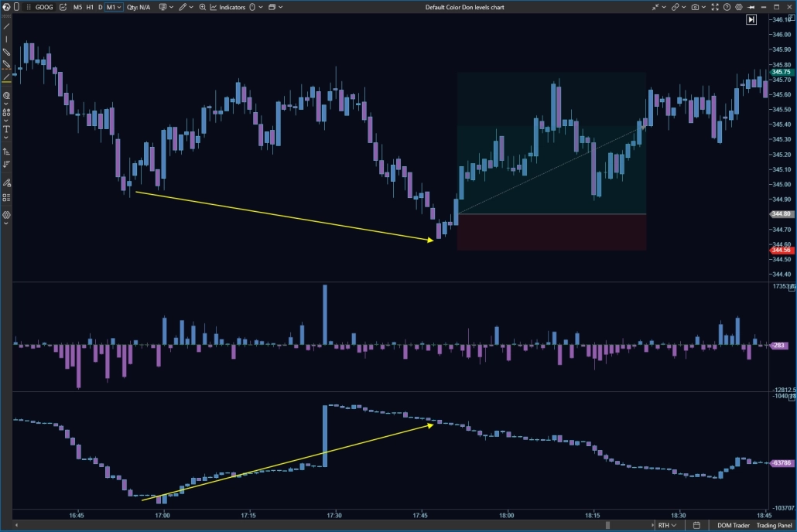Jump to latest bar with skip-forward button
This screenshot has height=532, width=797.
751,19
